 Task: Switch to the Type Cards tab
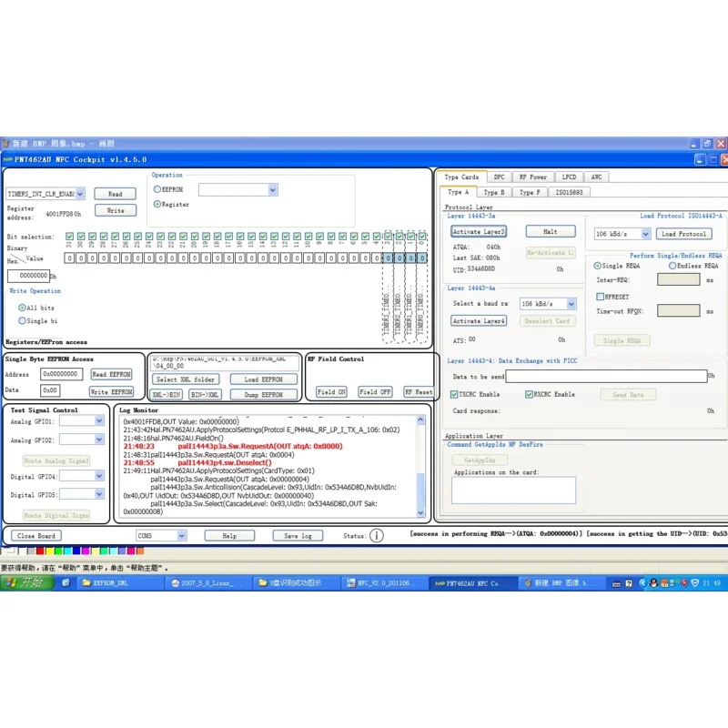pos(461,177)
